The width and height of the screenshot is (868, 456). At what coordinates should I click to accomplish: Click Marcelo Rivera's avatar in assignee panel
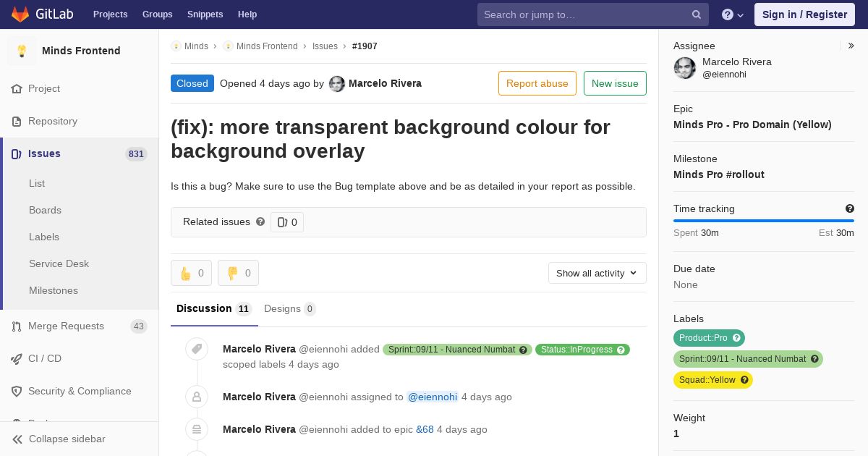pyautogui.click(x=685, y=68)
